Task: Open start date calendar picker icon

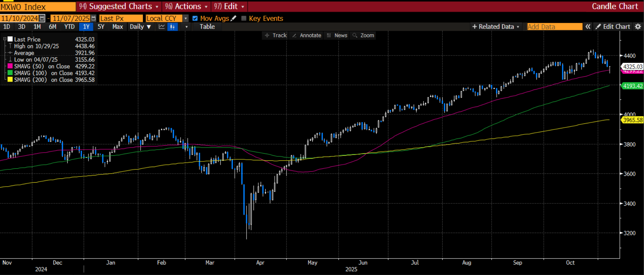Action: [42, 18]
